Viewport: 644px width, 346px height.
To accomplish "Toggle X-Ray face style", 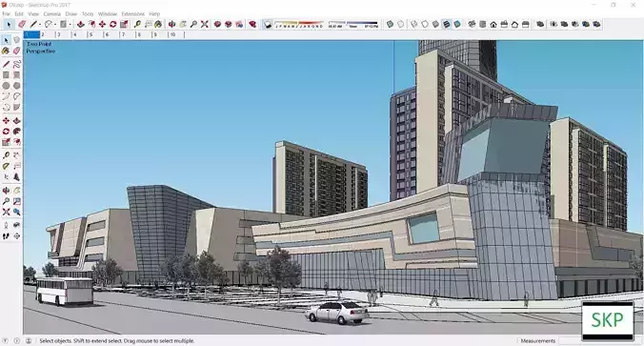I will (x=390, y=24).
